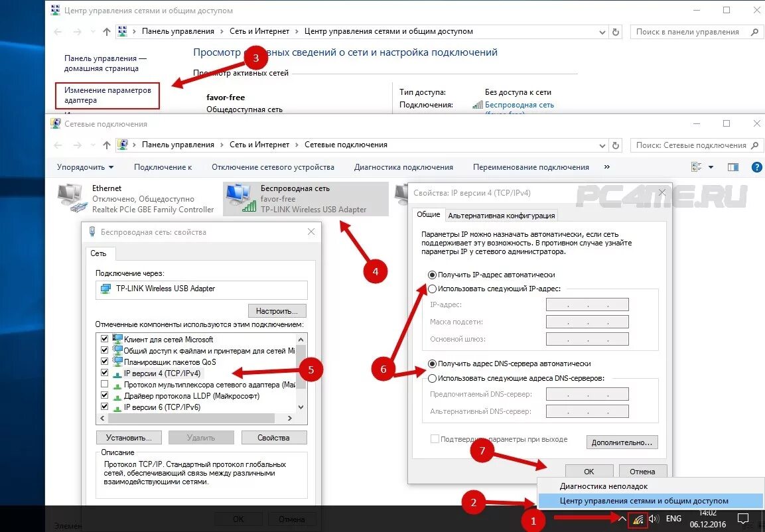Toggle IP версии 6 (TCP/IPv6) checkbox
The height and width of the screenshot is (532, 765).
point(104,407)
